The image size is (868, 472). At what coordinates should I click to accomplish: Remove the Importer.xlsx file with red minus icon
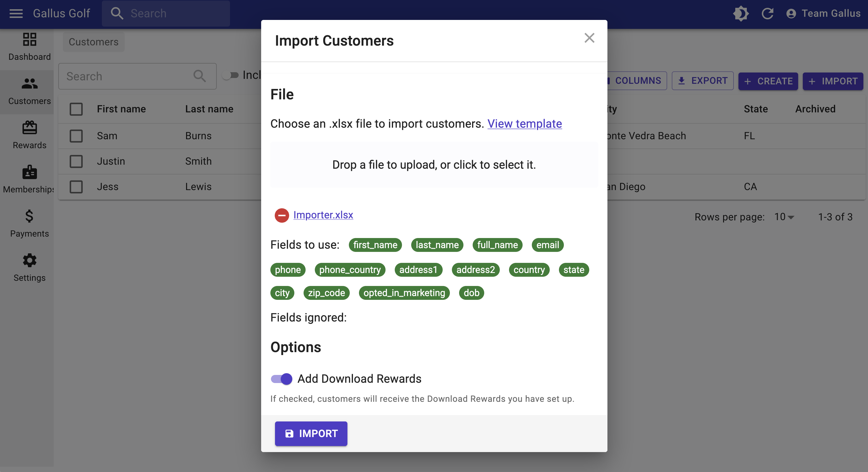(x=282, y=215)
